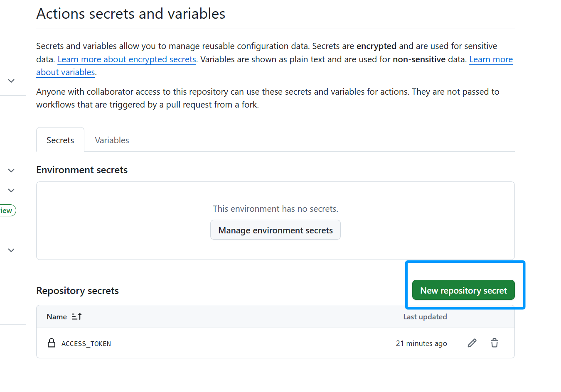Follow the 'about variables' link
561x392 pixels.
point(66,72)
